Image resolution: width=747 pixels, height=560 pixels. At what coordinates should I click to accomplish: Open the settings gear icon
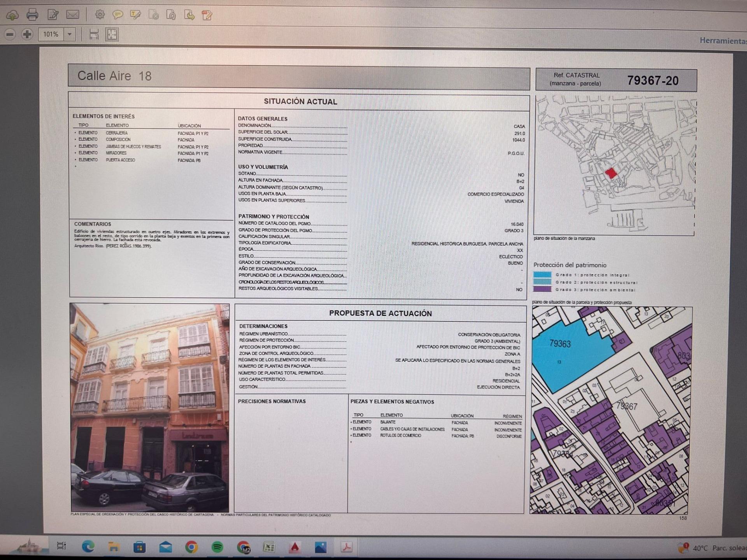point(100,15)
